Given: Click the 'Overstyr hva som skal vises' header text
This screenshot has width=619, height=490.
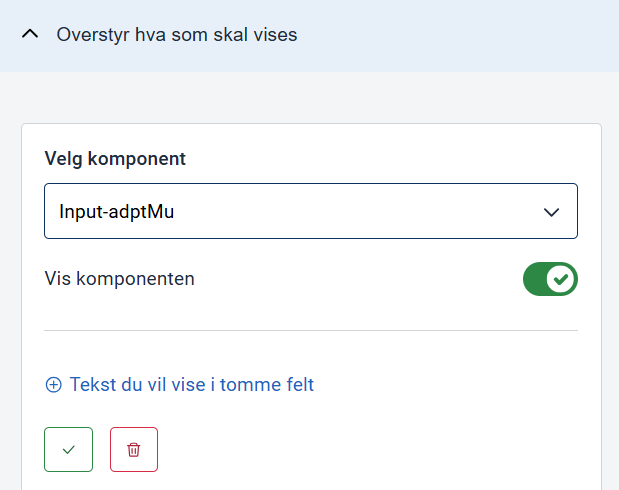Looking at the screenshot, I should tap(177, 35).
